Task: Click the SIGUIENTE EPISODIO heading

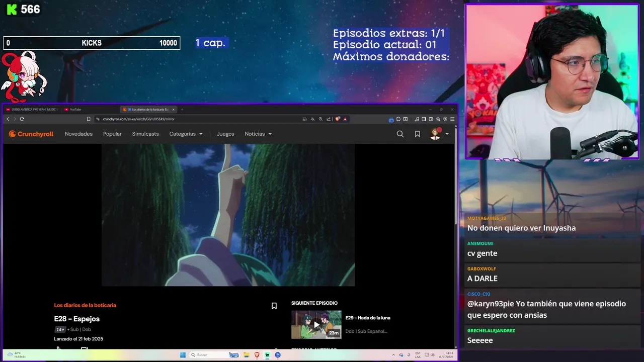Action: [x=314, y=303]
